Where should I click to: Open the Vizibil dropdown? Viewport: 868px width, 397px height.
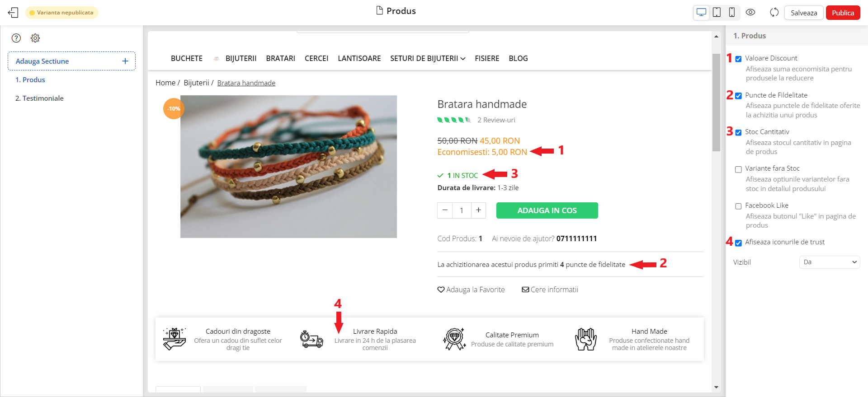829,262
